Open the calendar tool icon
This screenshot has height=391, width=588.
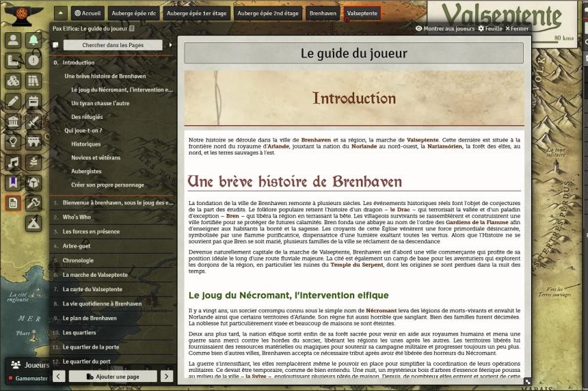34,101
